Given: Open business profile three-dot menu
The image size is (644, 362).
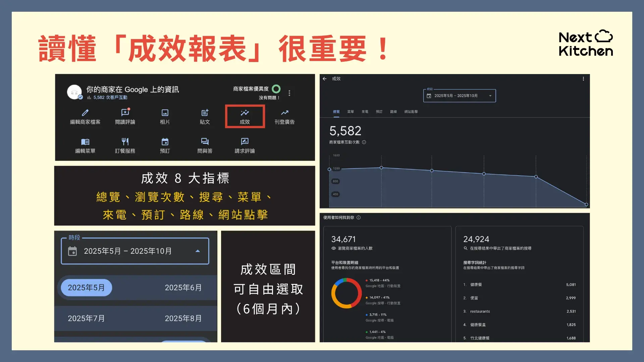Looking at the screenshot, I should (289, 93).
